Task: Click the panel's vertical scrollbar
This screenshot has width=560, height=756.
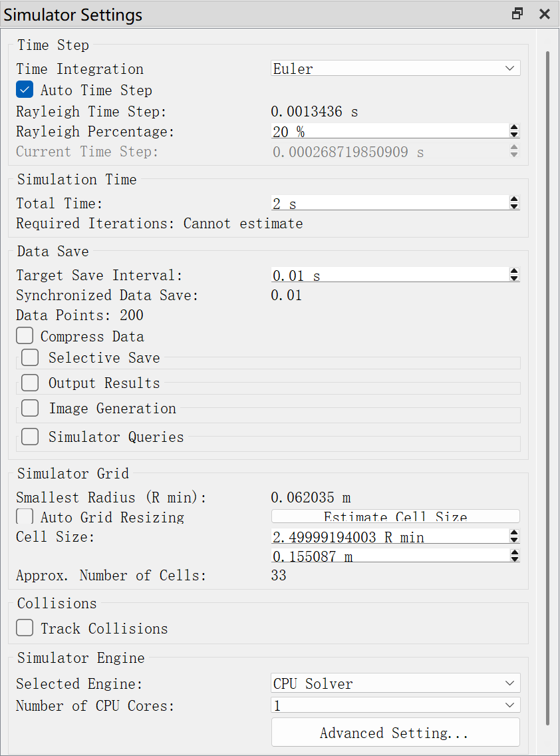Action: 547,386
